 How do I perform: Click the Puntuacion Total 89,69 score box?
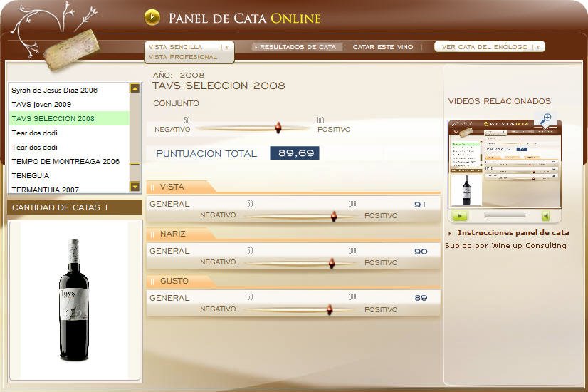tap(295, 153)
